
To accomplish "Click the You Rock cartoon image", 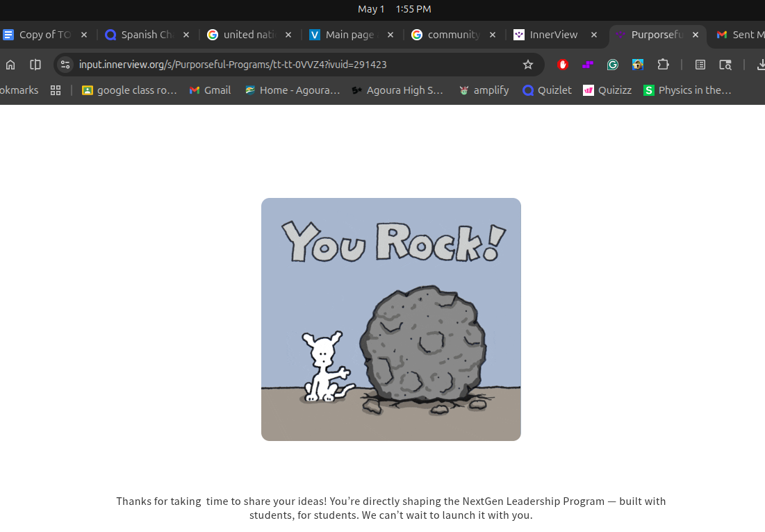I will [x=390, y=319].
